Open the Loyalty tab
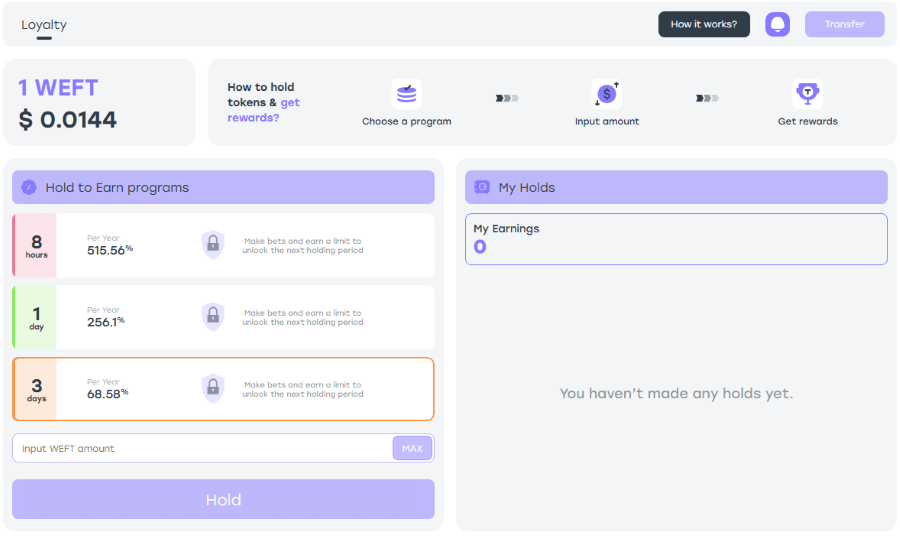The height and width of the screenshot is (536, 900). point(44,25)
